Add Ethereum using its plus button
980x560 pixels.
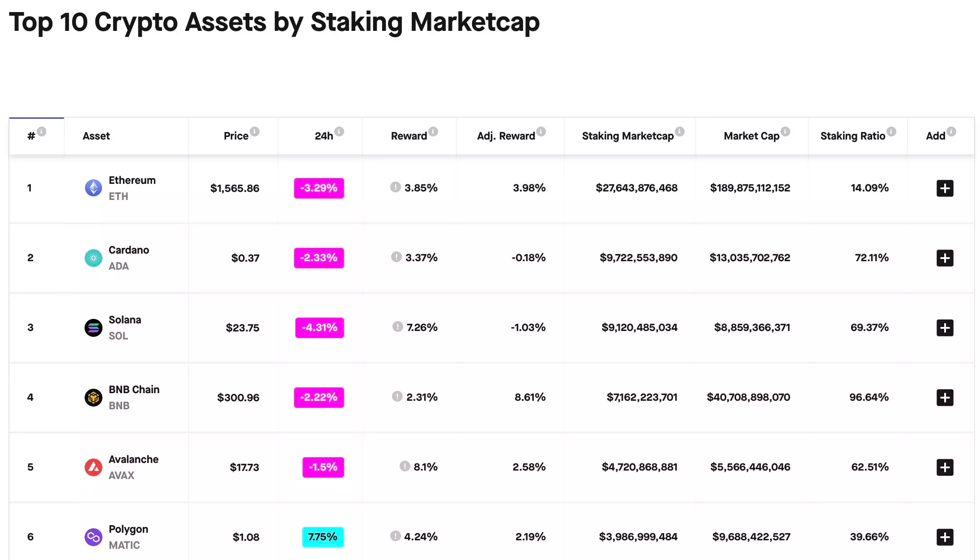[945, 188]
